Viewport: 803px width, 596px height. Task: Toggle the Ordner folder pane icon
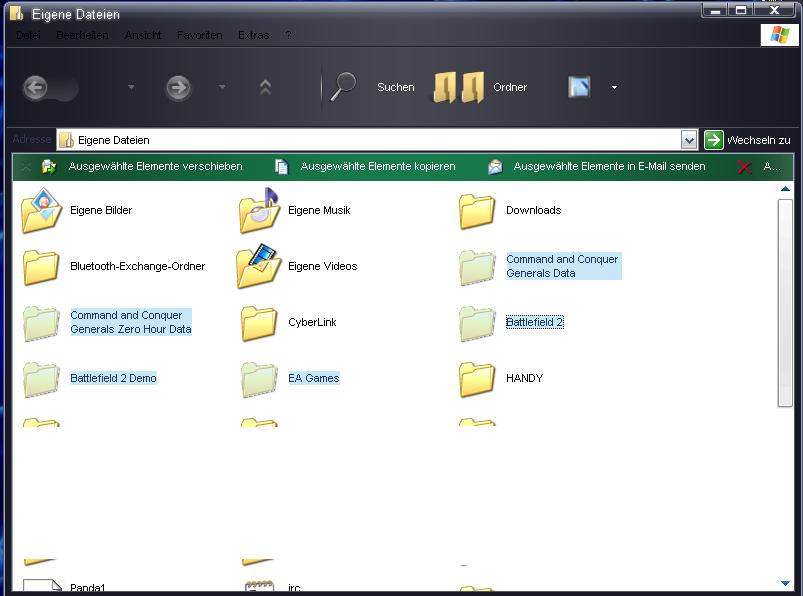tap(459, 87)
